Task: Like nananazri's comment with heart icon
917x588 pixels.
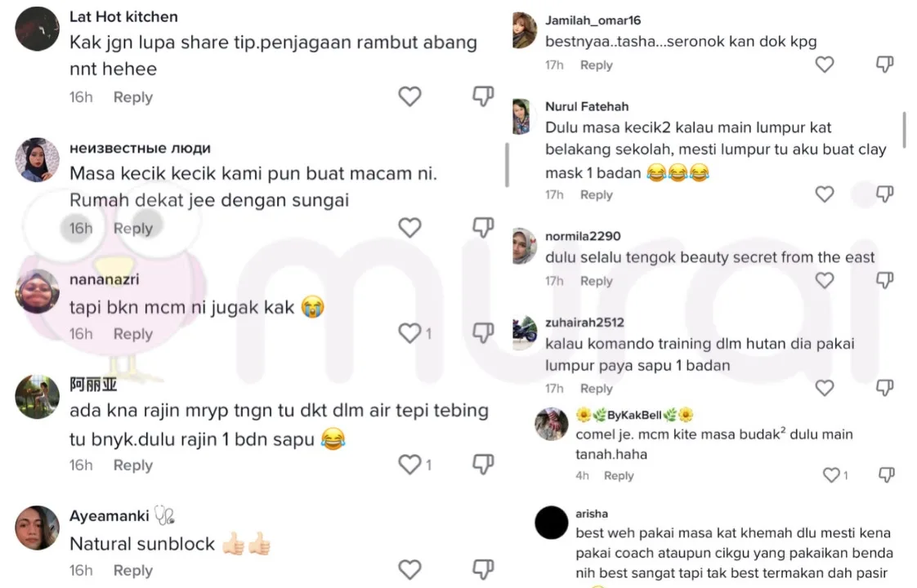Action: [x=409, y=333]
